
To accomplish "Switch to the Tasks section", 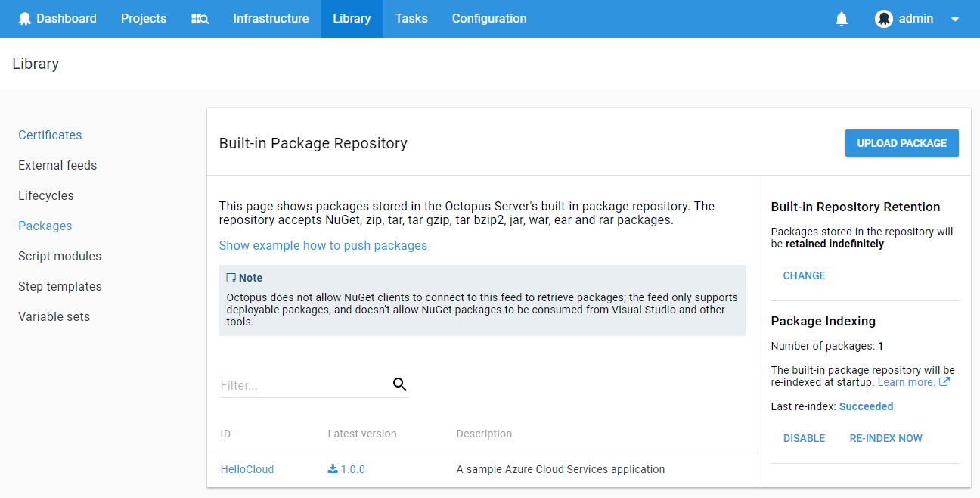I will (411, 18).
